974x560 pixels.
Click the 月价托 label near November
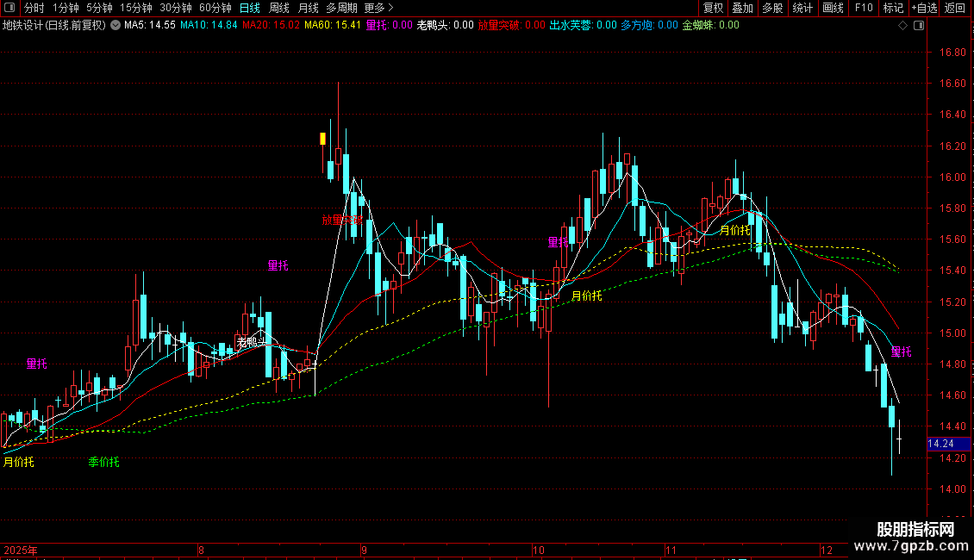click(735, 230)
